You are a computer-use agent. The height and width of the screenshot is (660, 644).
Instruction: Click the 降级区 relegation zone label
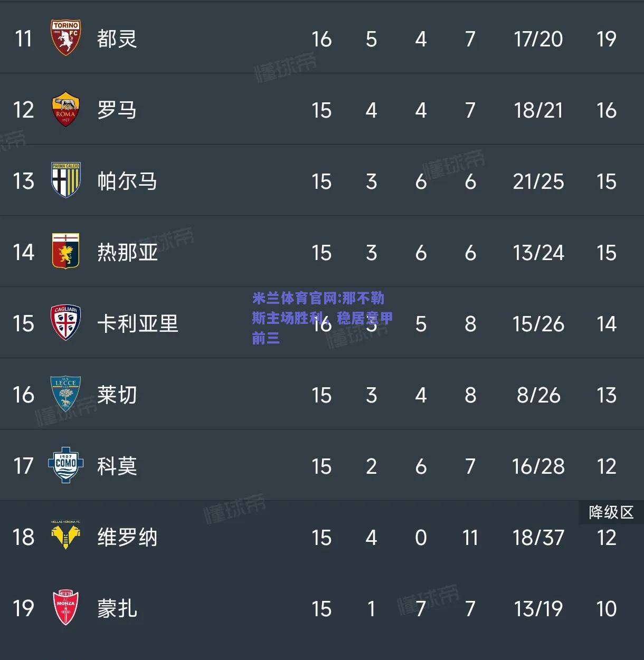[x=611, y=512]
